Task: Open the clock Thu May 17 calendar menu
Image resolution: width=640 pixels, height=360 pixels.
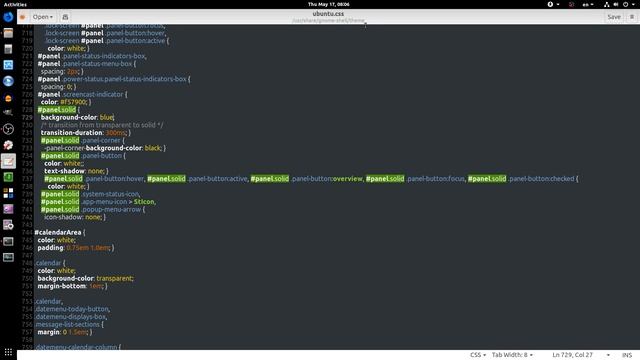Action: [329, 4]
